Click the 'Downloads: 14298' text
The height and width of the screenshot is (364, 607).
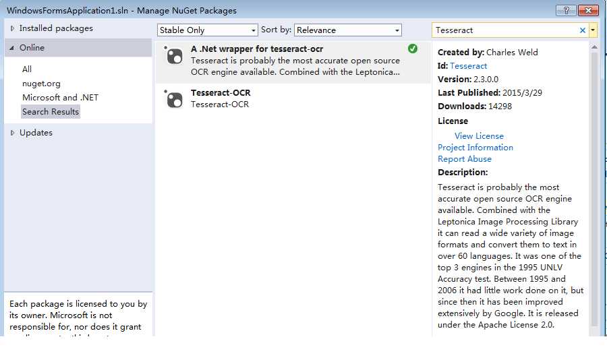(475, 107)
